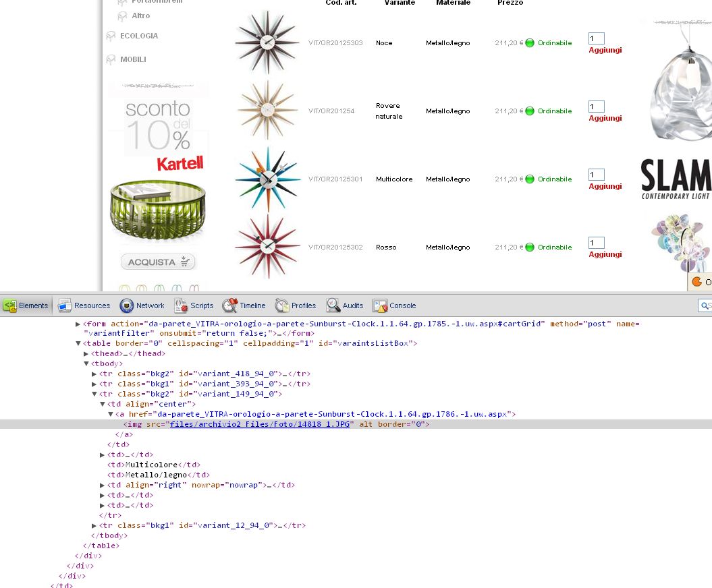Click the Kartell green table banner image
The height and width of the screenshot is (588, 712).
pos(158,210)
